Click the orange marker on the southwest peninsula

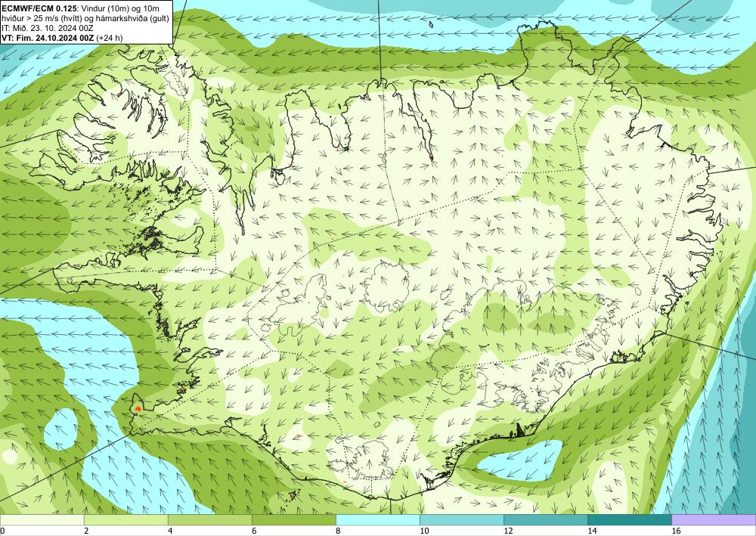pos(138,408)
